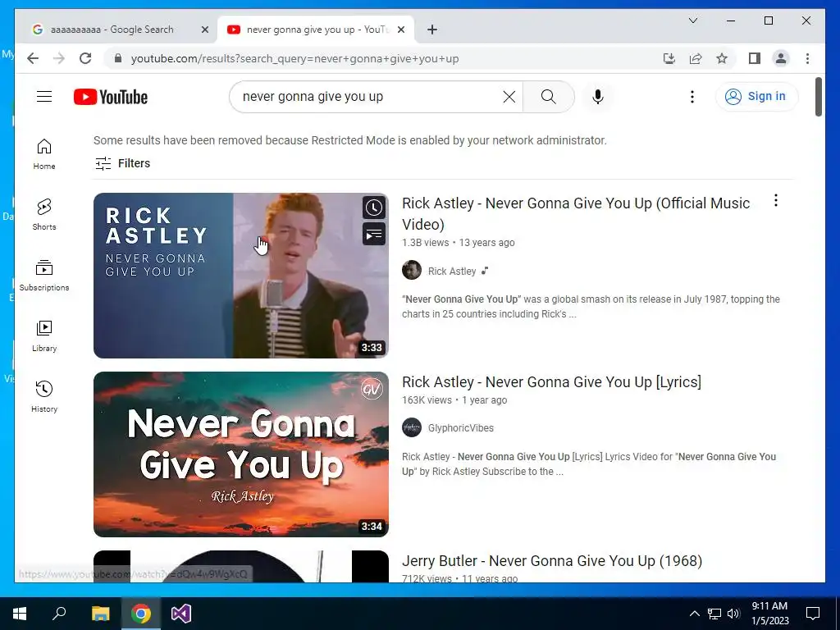The height and width of the screenshot is (630, 840).
Task: Click the Chrome address bar URL
Action: coord(294,58)
